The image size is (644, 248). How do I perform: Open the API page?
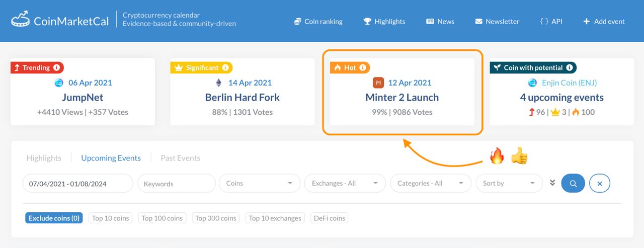[551, 21]
